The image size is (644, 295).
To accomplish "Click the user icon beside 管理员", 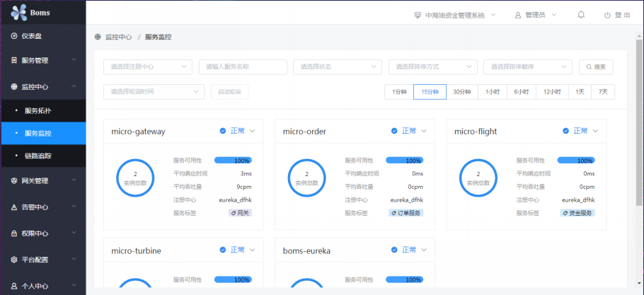I will (518, 15).
